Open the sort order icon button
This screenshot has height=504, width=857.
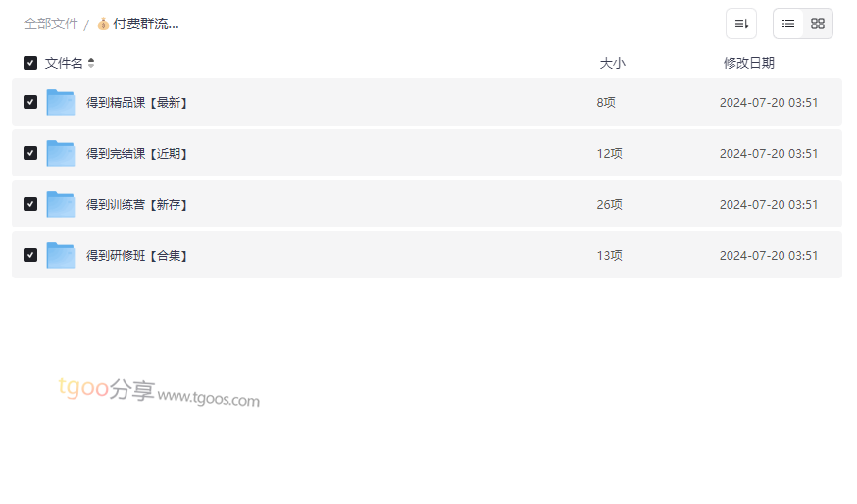(741, 24)
